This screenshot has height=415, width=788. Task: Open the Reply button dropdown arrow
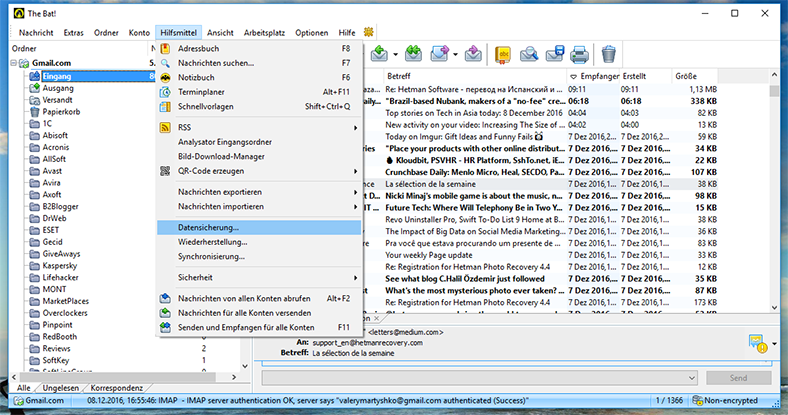pos(396,54)
